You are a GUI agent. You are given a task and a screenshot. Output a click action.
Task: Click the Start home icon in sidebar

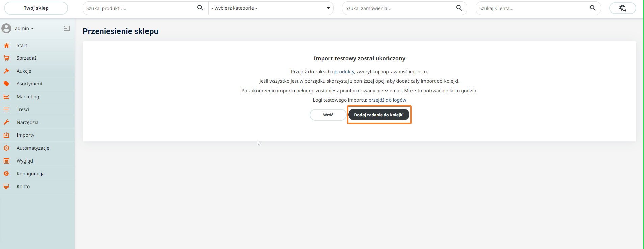pyautogui.click(x=6, y=45)
